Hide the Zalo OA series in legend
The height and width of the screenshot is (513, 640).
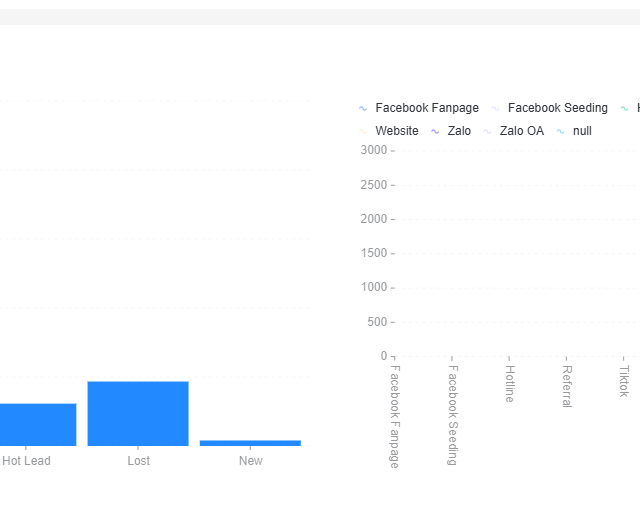521,131
